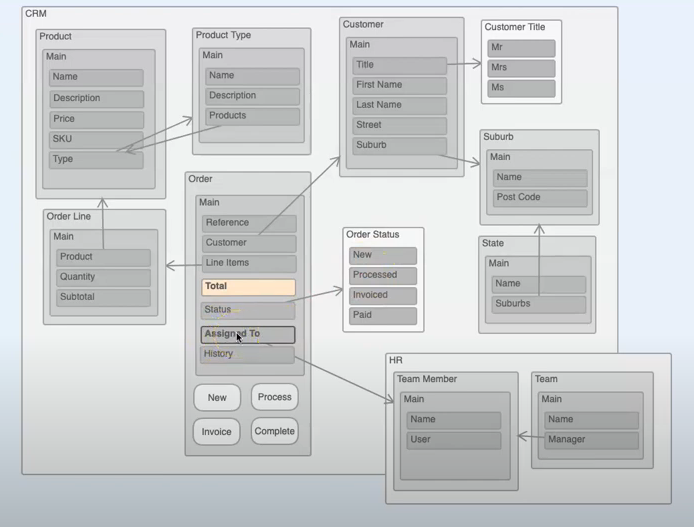This screenshot has width=694, height=527.
Task: Select the Products field in Product Type
Action: tap(252, 116)
